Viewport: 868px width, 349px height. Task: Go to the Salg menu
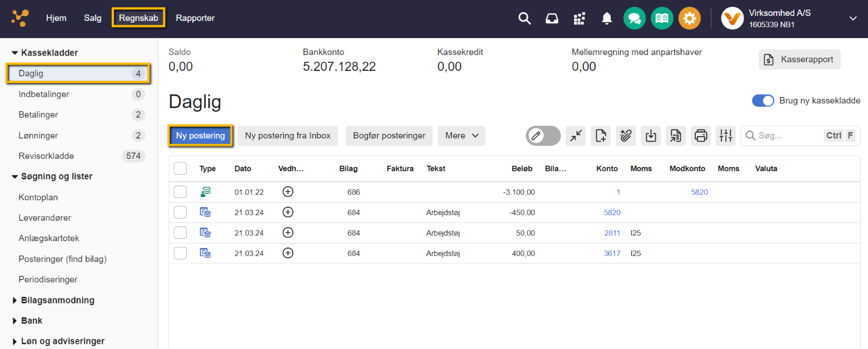pyautogui.click(x=93, y=18)
